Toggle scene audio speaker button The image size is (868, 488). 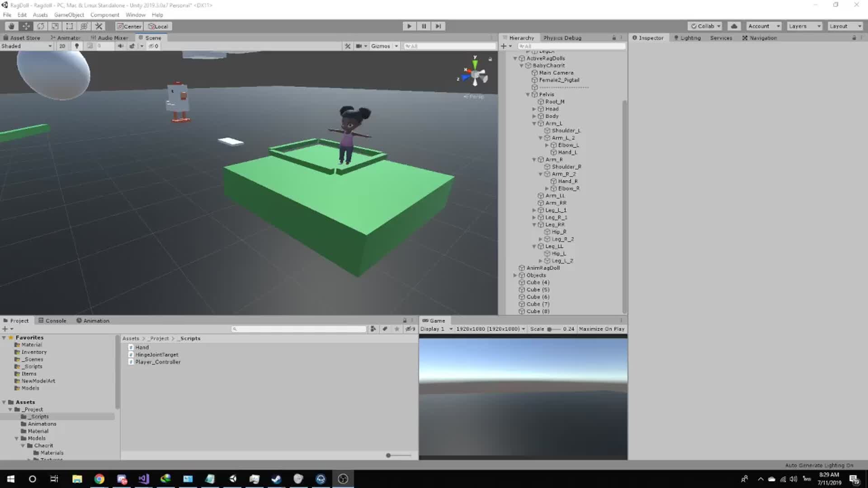click(x=120, y=46)
